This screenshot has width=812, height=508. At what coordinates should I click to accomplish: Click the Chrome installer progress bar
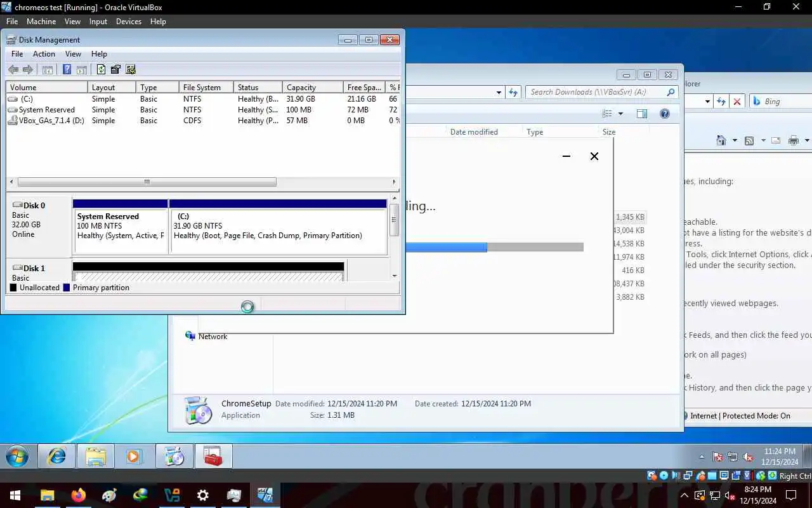[494, 247]
